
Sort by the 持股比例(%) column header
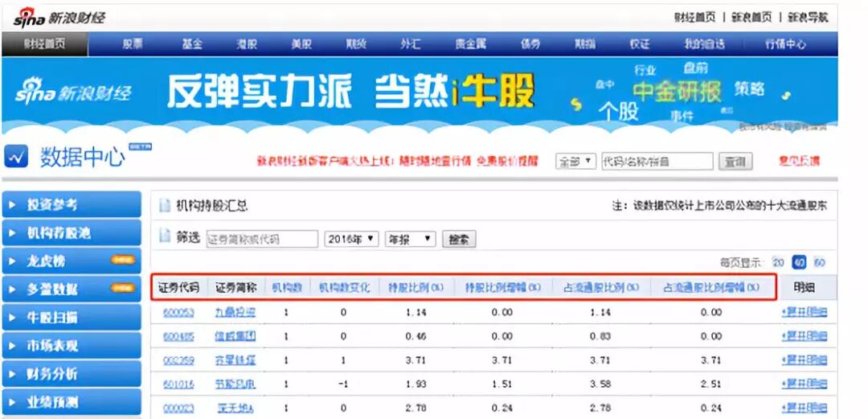click(416, 288)
